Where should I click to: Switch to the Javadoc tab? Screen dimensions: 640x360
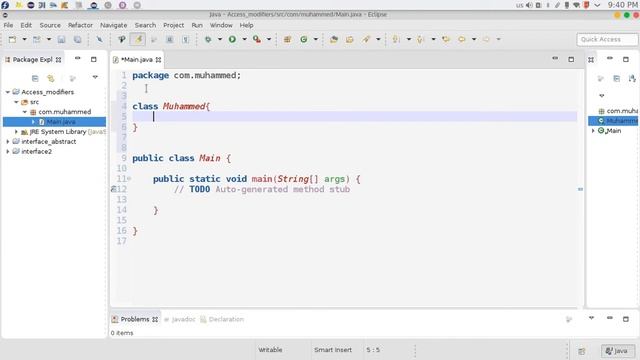tap(180, 320)
